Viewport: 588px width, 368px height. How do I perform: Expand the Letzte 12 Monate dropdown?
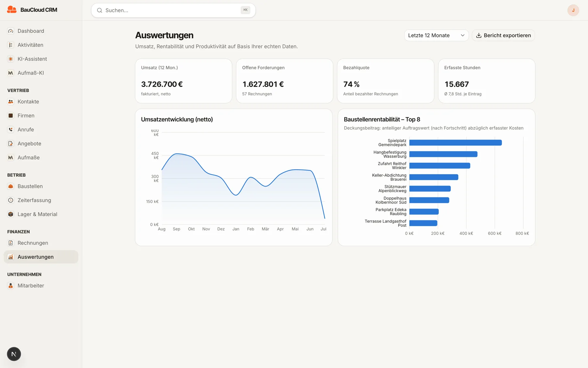click(436, 35)
